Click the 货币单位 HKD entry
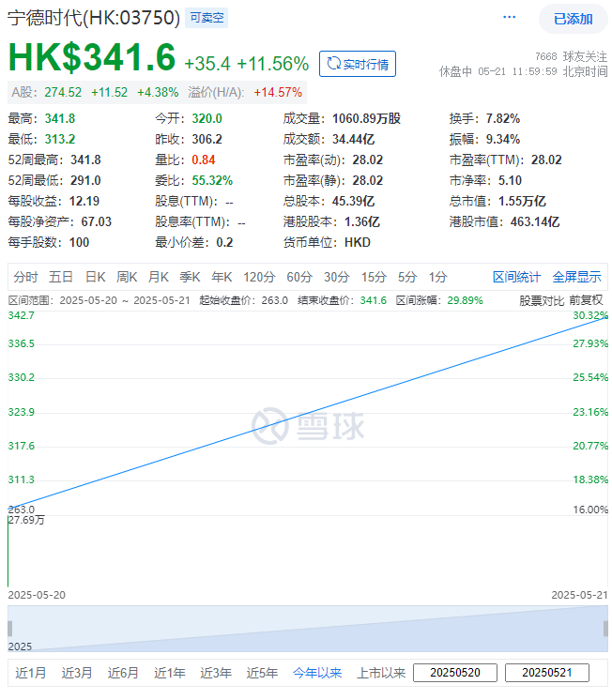 point(327,242)
